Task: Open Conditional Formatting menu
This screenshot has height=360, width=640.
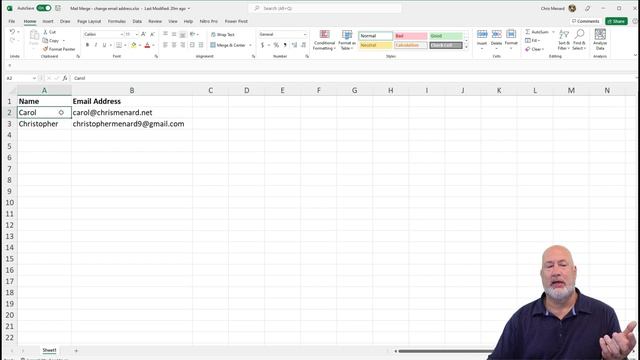Action: [x=324, y=40]
